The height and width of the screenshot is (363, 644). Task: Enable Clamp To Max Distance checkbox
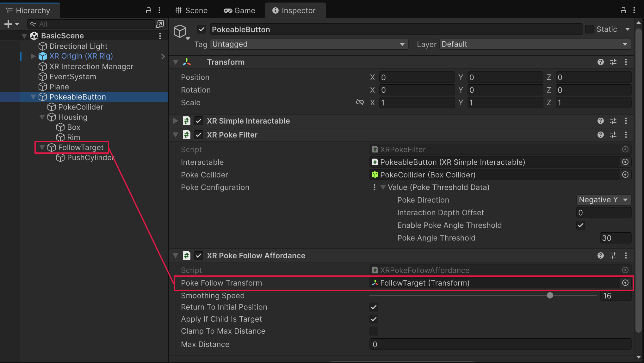374,331
